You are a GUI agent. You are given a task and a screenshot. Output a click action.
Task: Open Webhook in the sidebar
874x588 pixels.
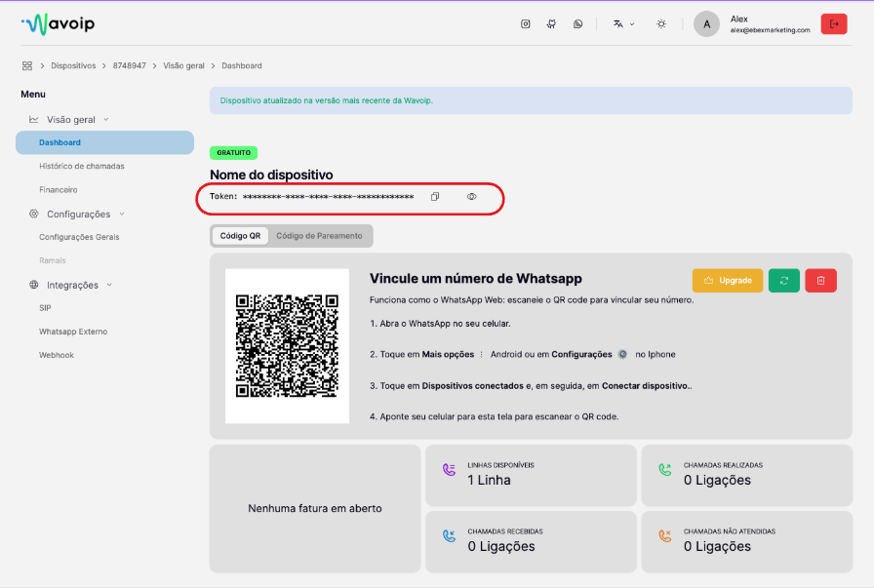point(57,355)
